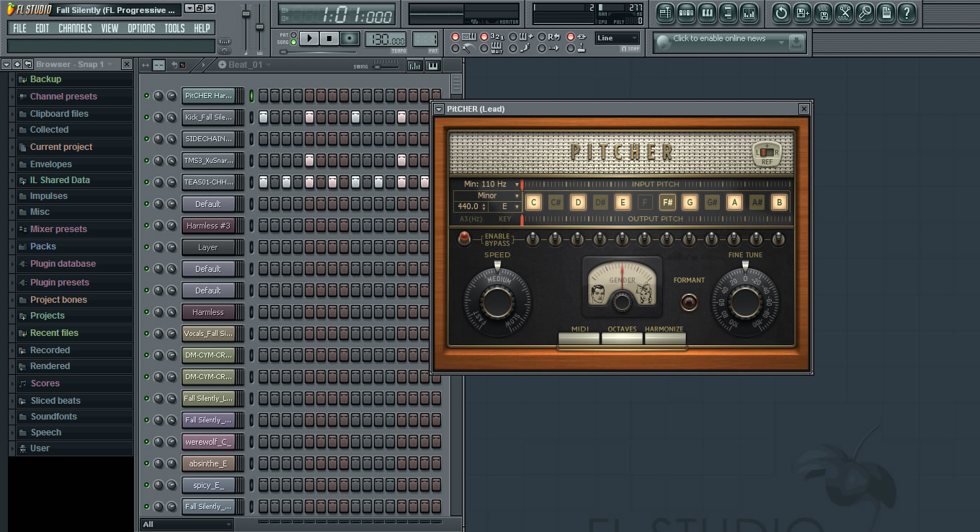Toggle the PitCHER Enable Bypass switch

[464, 238]
